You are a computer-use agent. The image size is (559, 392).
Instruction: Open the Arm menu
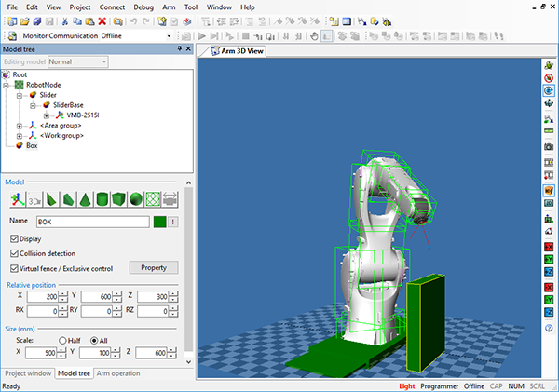click(x=168, y=7)
